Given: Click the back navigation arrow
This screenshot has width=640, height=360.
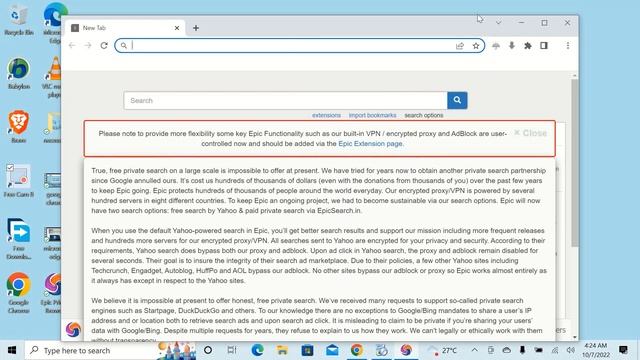Looking at the screenshot, I should click(72, 45).
